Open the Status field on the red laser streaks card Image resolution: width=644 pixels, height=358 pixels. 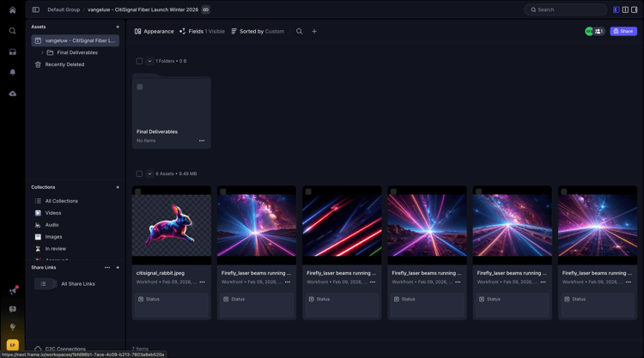[342, 304]
